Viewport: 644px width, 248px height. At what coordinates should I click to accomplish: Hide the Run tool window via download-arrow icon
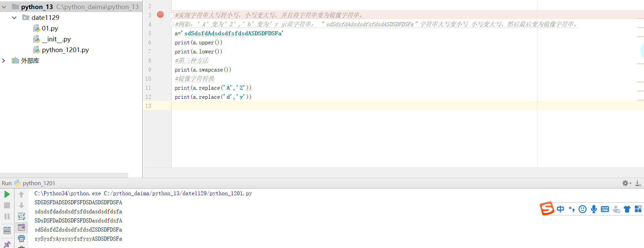coord(638,183)
